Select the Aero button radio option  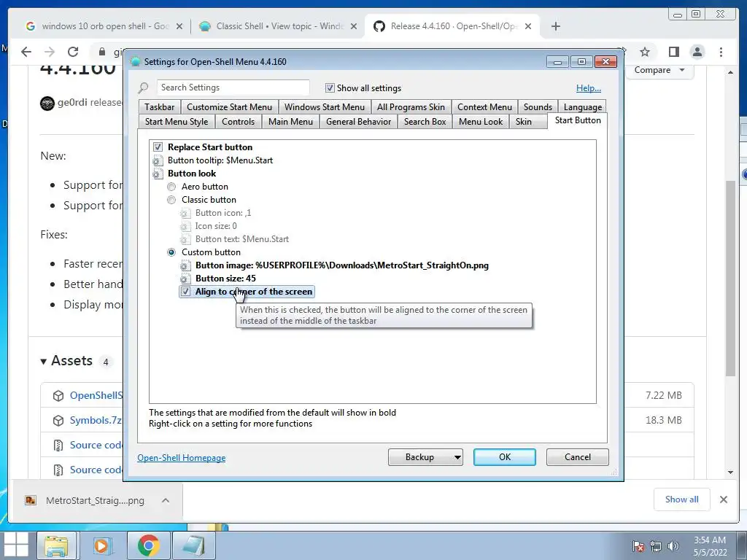[x=171, y=187]
